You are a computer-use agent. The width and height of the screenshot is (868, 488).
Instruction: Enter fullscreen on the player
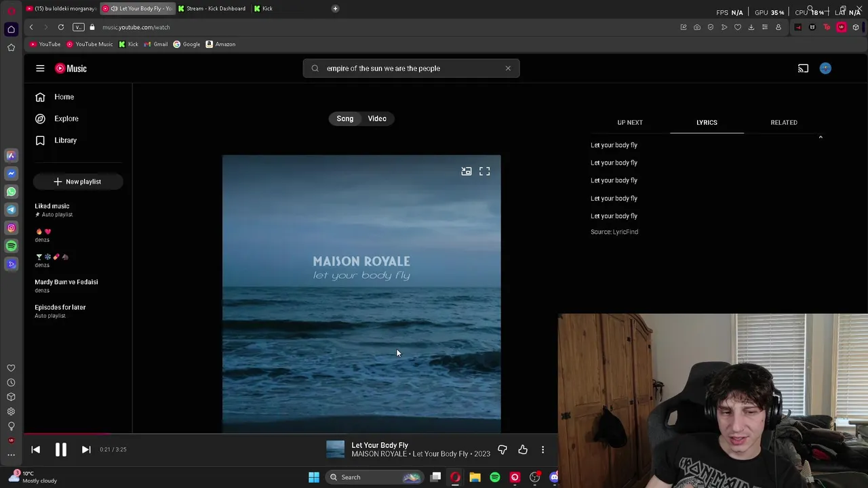(x=485, y=171)
